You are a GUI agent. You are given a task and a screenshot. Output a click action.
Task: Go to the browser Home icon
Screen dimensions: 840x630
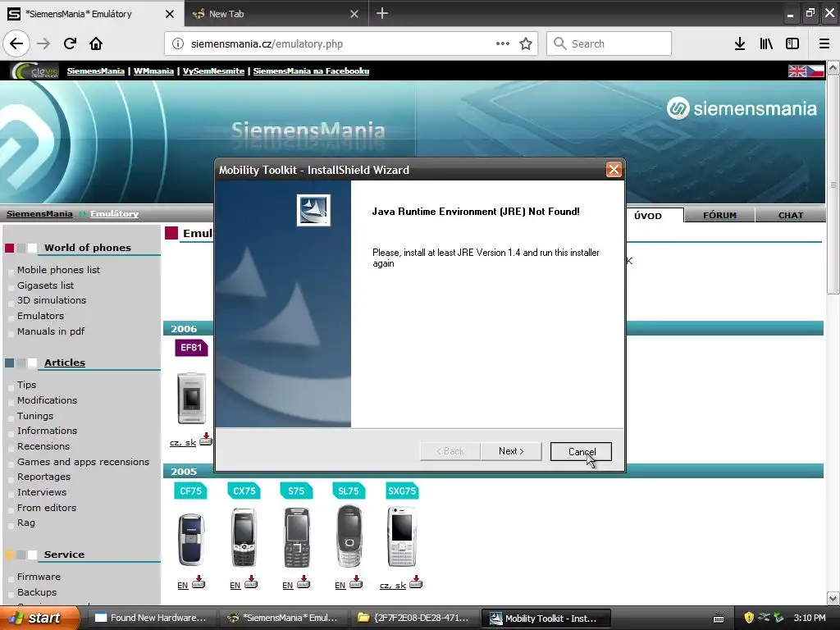pyautogui.click(x=96, y=43)
